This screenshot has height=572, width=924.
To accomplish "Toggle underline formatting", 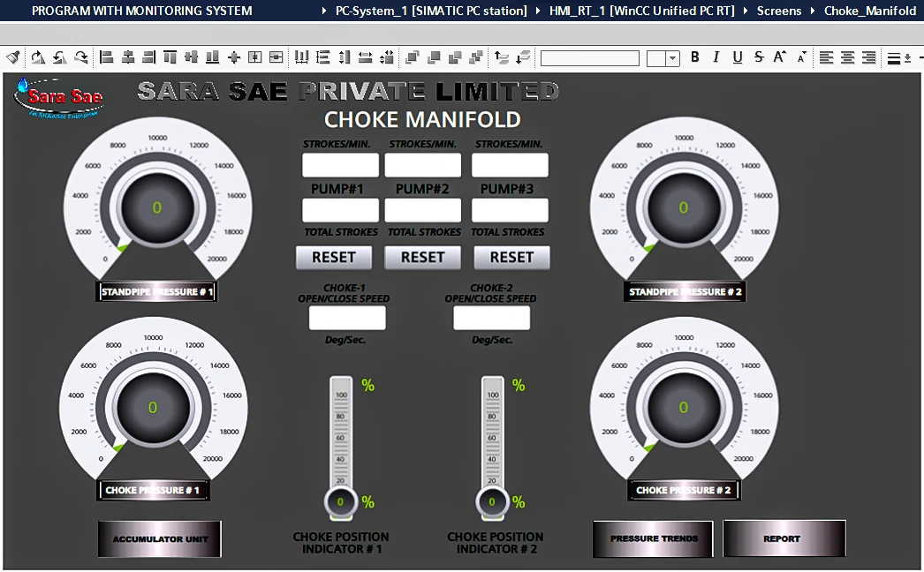I will point(738,57).
